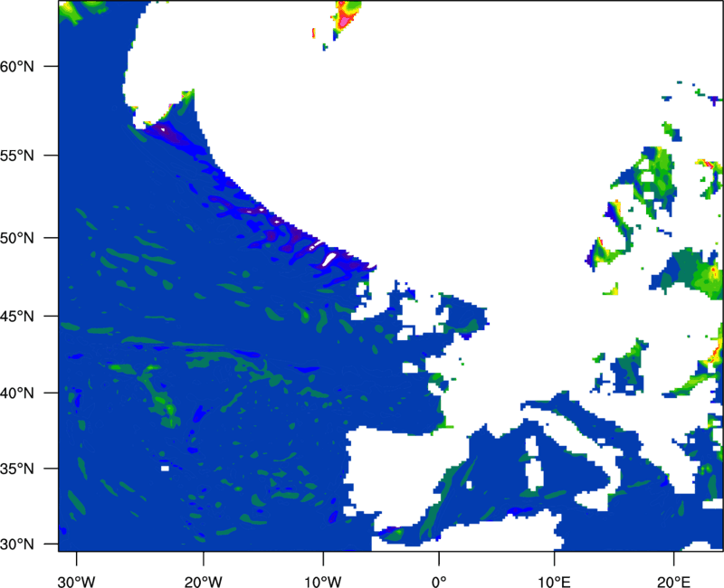Click the 30°N latitude label
This screenshot has width=724, height=588.
(x=17, y=545)
